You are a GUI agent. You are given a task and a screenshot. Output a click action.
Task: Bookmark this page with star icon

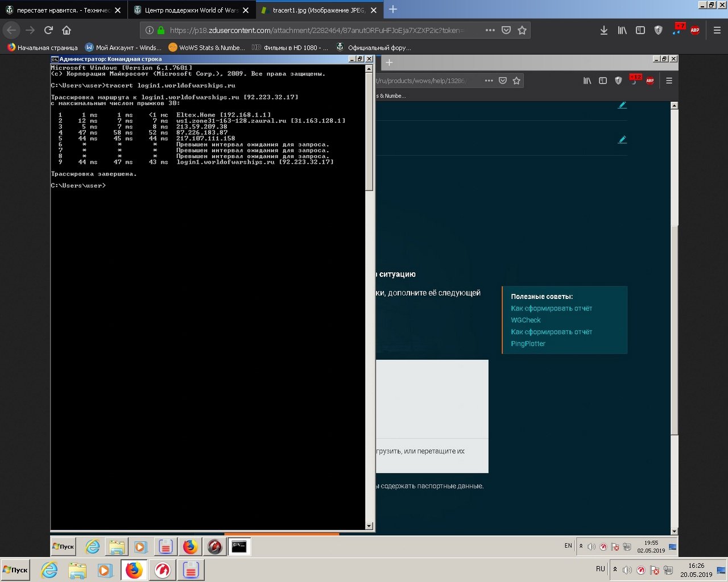[522, 30]
